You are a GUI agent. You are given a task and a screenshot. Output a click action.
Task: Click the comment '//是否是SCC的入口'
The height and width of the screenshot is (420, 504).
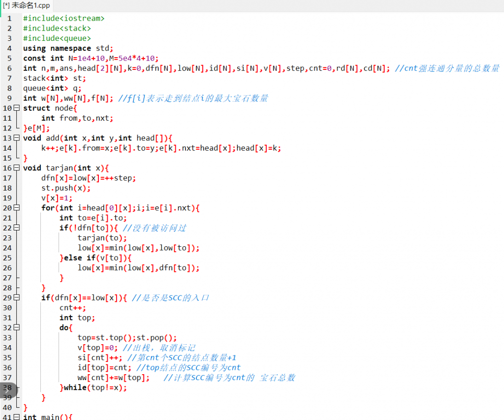[170, 297]
